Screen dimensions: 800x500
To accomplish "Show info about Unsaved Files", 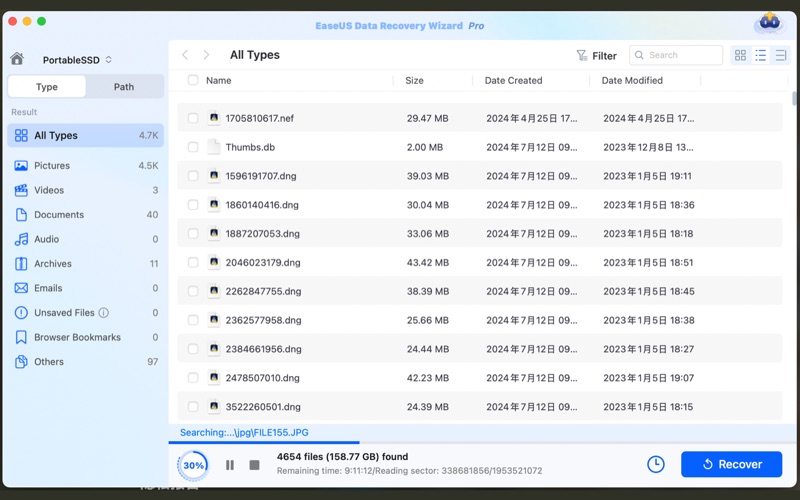I will [104, 313].
